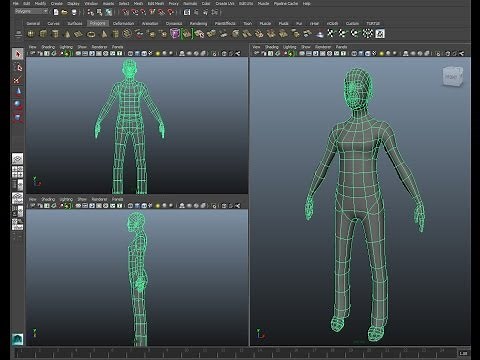Click the current frame field at timeline end
This screenshot has height=360, width=480.
click(x=463, y=353)
